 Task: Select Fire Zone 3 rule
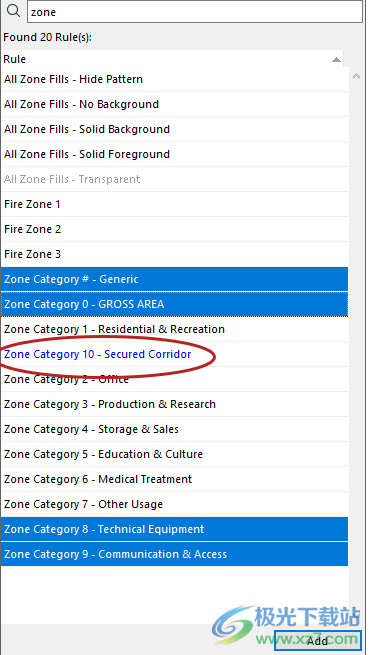(174, 254)
